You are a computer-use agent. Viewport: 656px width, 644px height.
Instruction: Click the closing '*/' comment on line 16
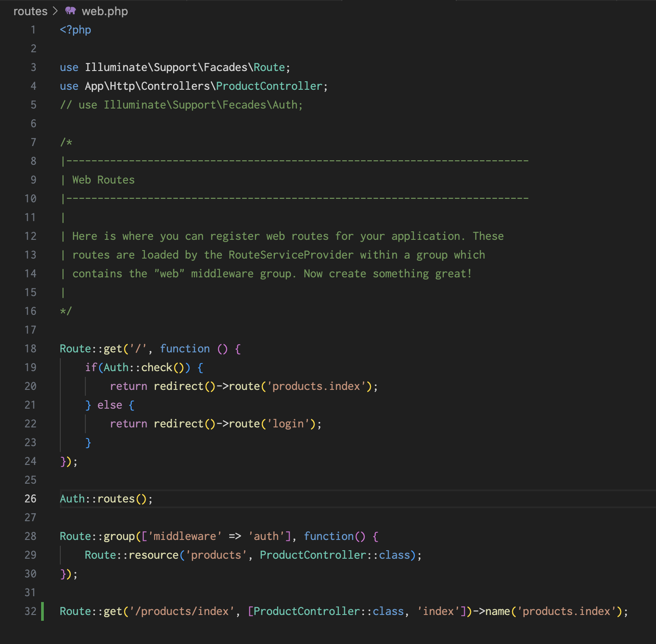tap(66, 311)
